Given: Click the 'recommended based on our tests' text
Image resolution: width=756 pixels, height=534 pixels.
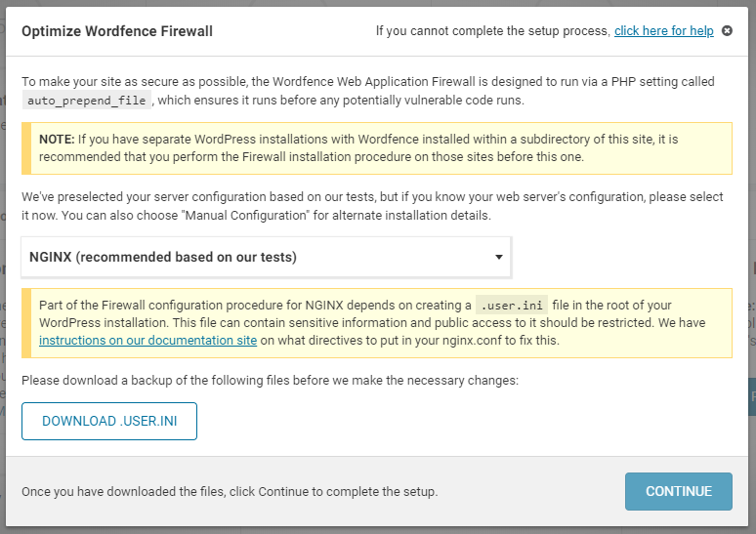Looking at the screenshot, I should click(x=187, y=257).
